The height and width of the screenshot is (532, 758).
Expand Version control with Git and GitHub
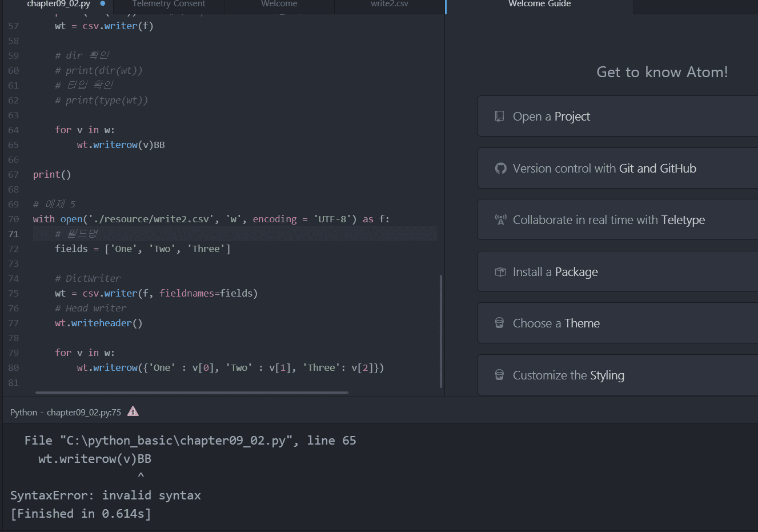point(617,169)
